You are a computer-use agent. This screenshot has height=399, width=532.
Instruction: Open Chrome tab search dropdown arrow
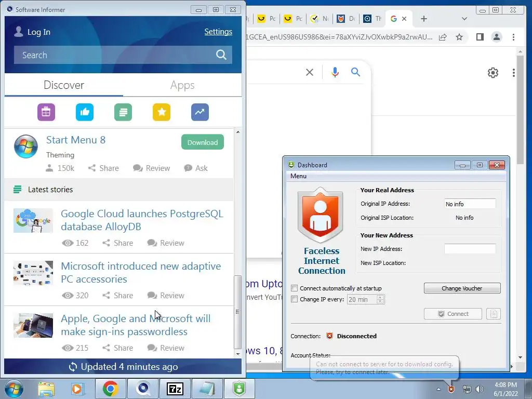(x=464, y=19)
